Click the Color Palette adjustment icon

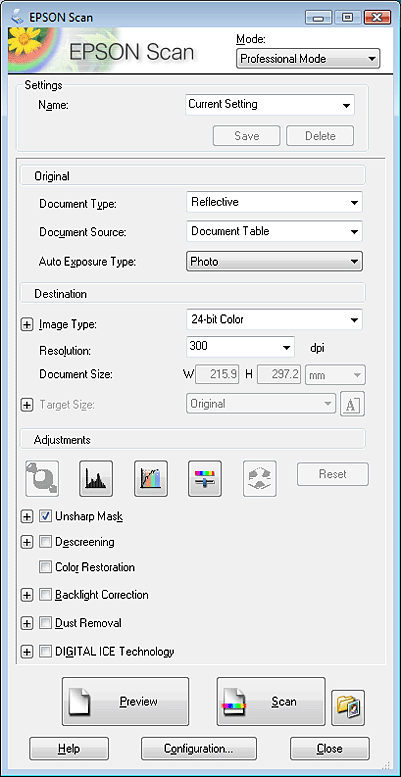coord(260,479)
